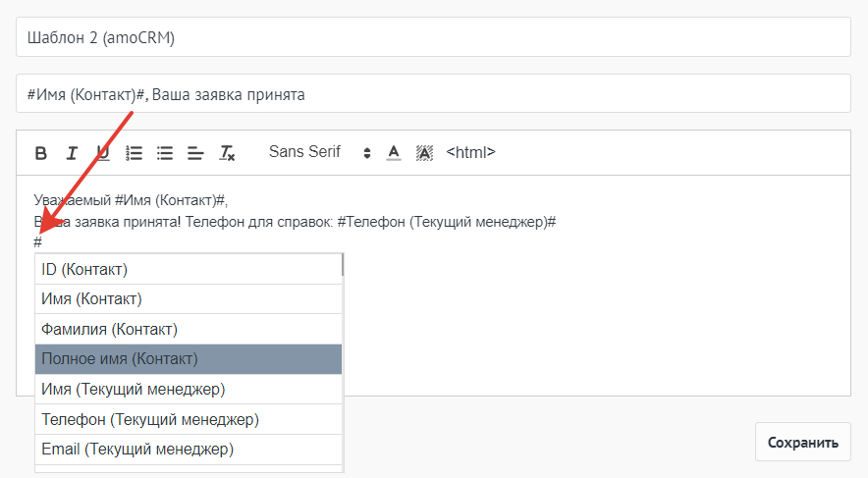Clear text formatting with Tx icon

pyautogui.click(x=227, y=153)
